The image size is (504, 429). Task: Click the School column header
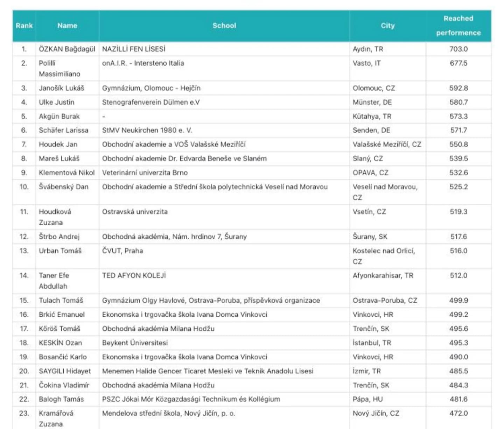tap(224, 26)
